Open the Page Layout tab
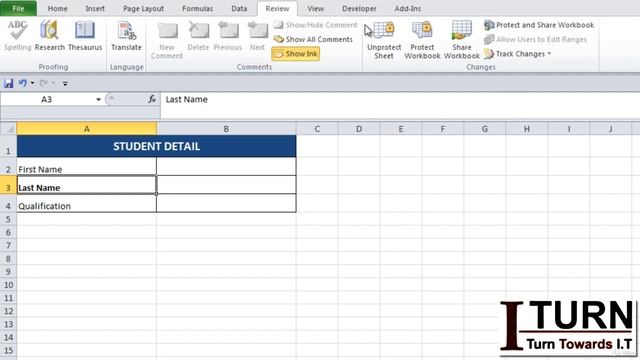This screenshot has height=360, width=640. tap(143, 8)
